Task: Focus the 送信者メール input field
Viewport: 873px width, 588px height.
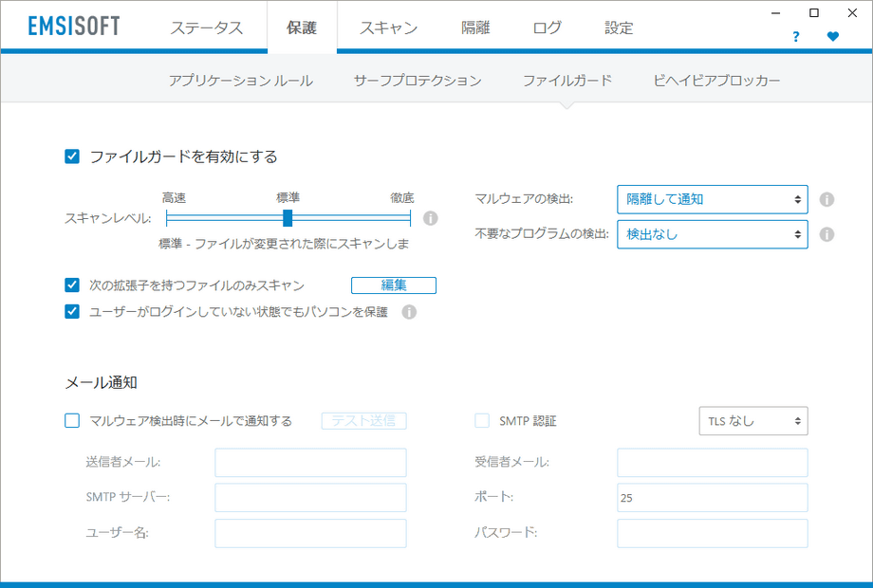Action: click(310, 462)
